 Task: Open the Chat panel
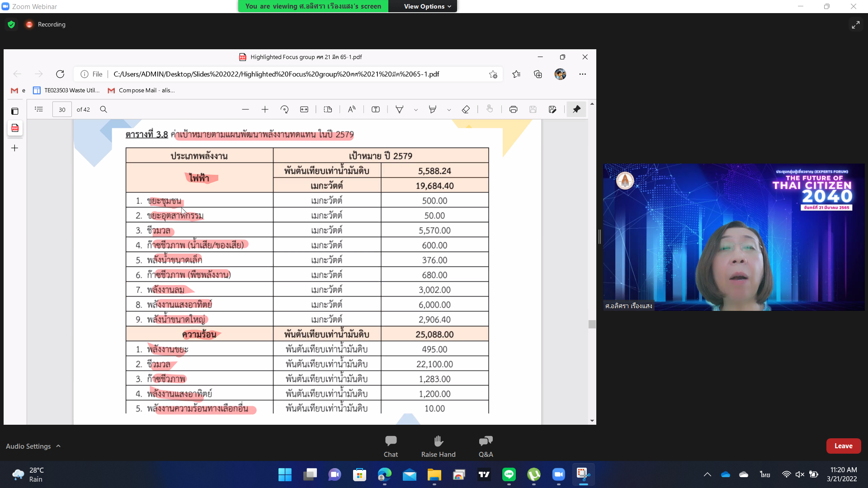click(391, 446)
